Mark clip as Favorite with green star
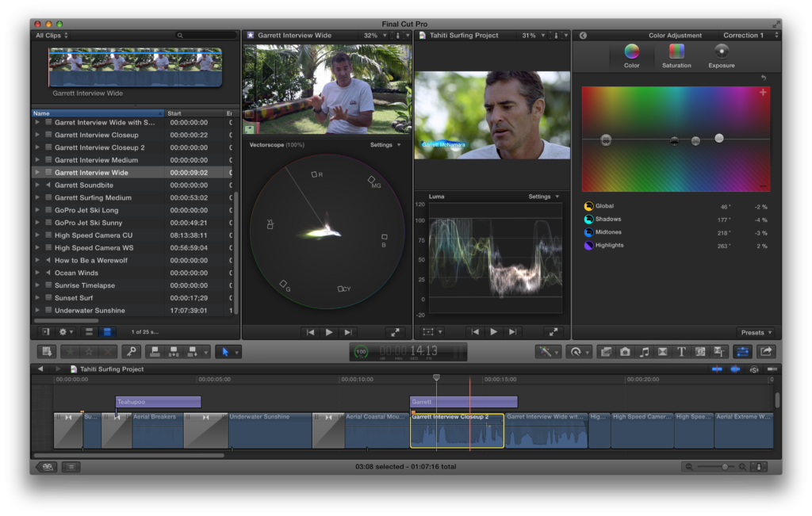The image size is (812, 516). coord(71,353)
